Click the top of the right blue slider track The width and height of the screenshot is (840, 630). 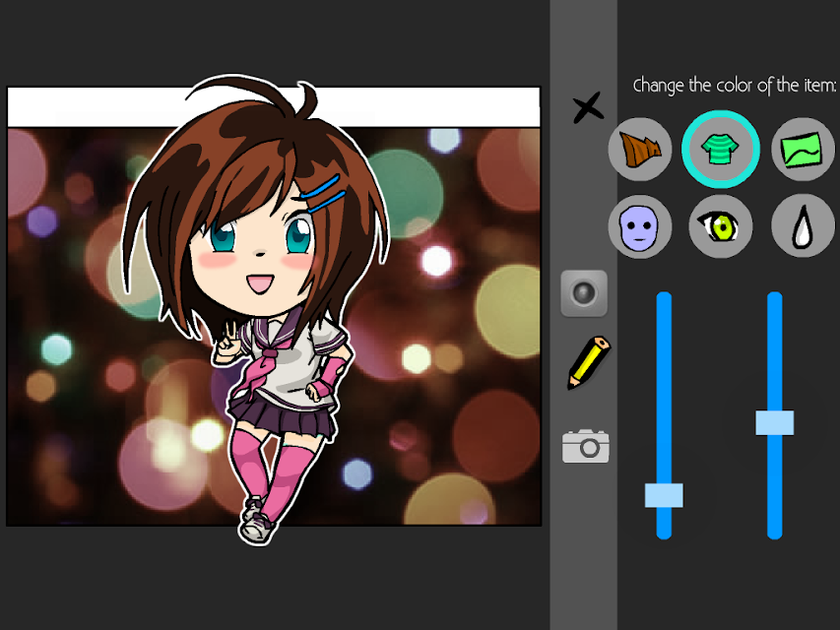pyautogui.click(x=775, y=300)
